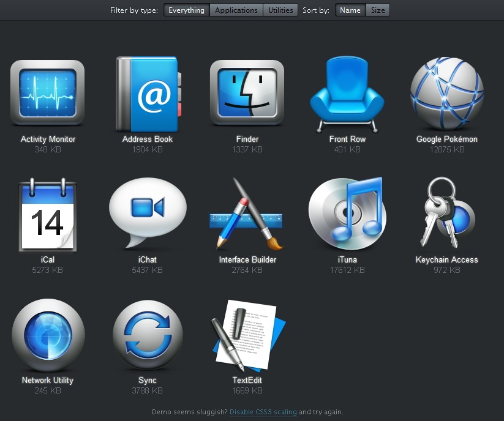504x421 pixels.
Task: Click the "iCal" name text
Action: (48, 260)
